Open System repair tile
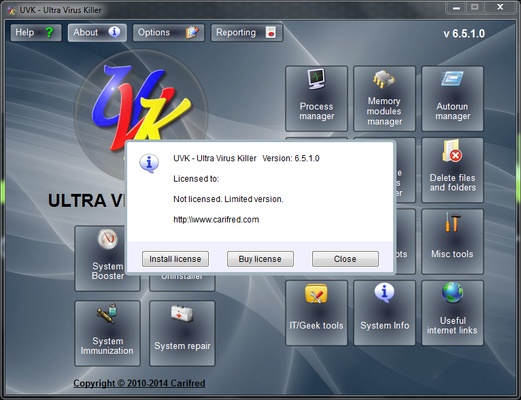This screenshot has width=521, height=400. pos(182,333)
